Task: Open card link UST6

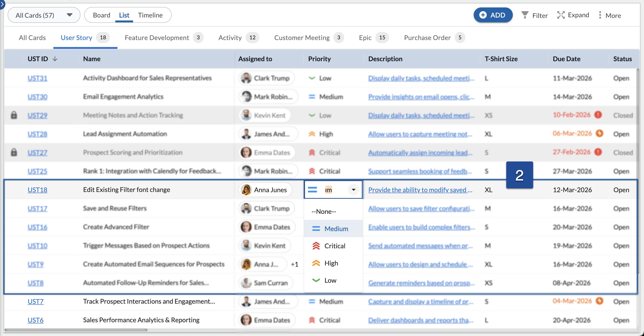Action: (x=35, y=320)
